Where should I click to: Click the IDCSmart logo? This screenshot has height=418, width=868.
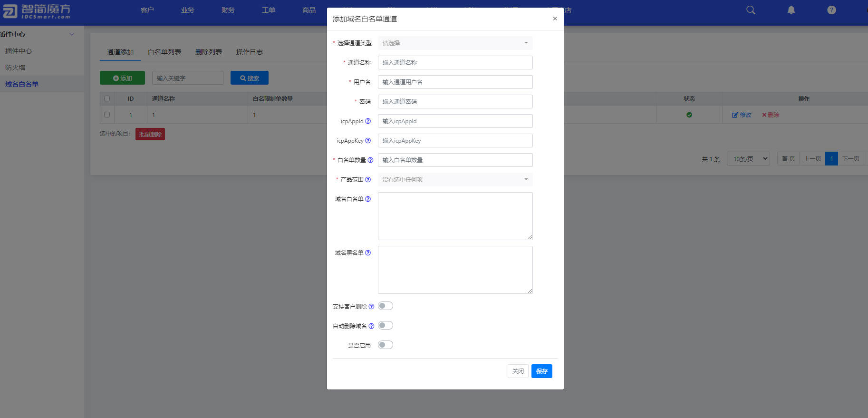37,11
